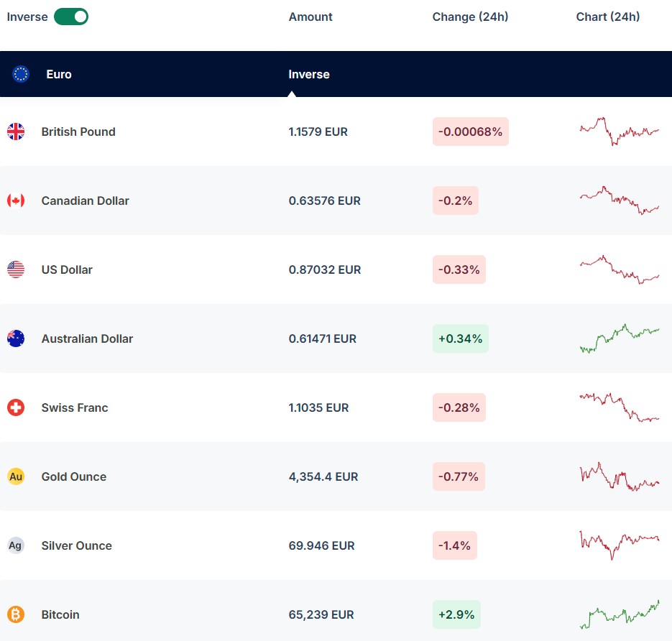Screen dimensions: 672x641
Task: Open the Australian Dollar 24h chart
Action: point(619,338)
